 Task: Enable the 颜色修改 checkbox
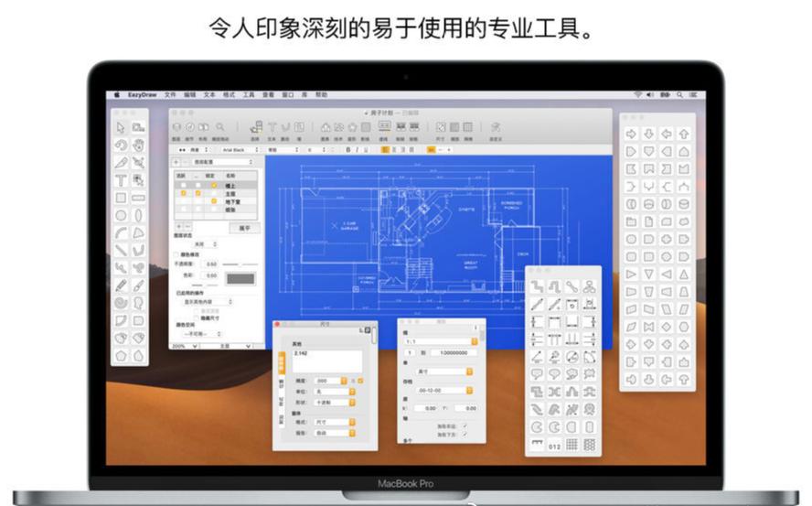[177, 254]
